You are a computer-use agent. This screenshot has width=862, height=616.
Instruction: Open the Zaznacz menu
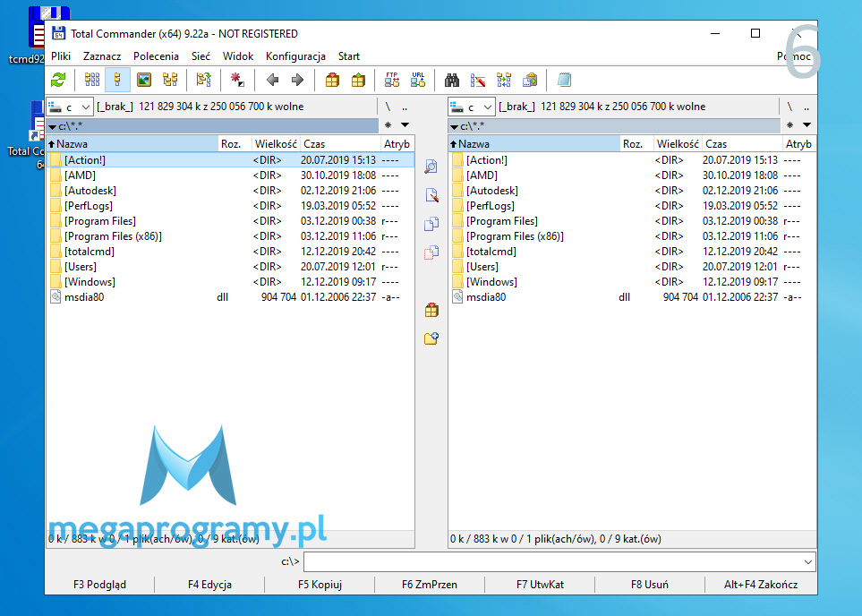tap(102, 56)
